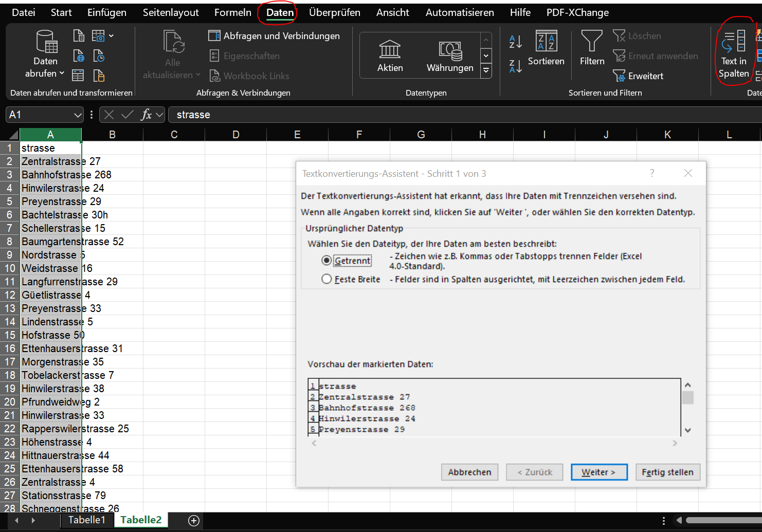This screenshot has height=532, width=762.
Task: Sort descending Z to A
Action: [x=516, y=66]
